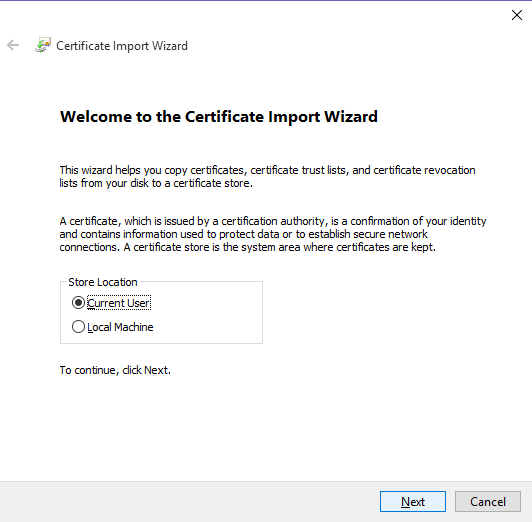The image size is (532, 522).
Task: Click the words "certificate store." in first paragraph
Action: (213, 183)
